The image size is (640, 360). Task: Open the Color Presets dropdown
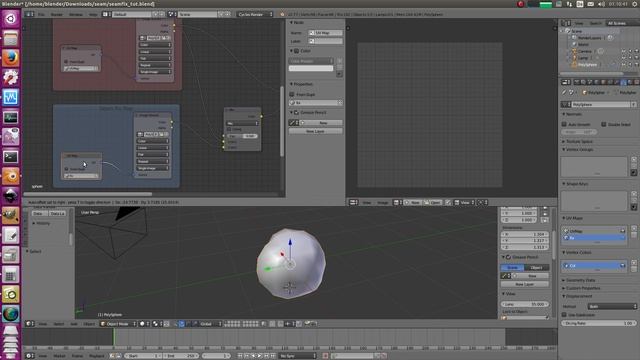[x=311, y=61]
